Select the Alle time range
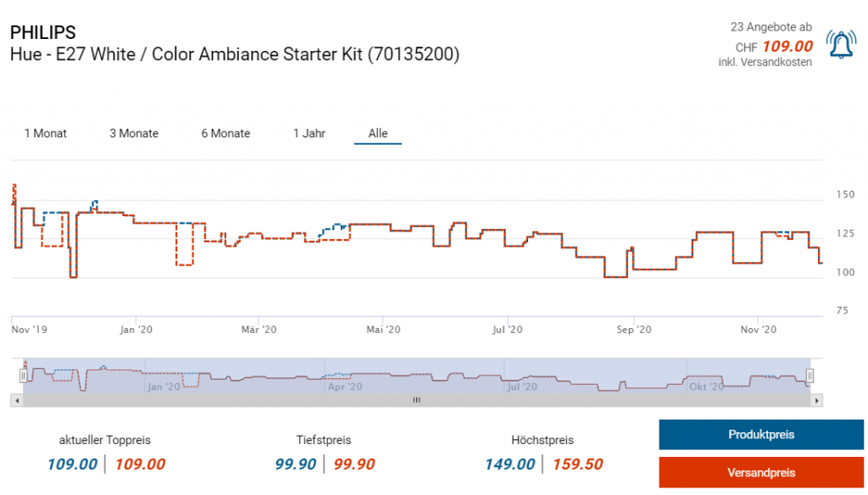 (x=378, y=133)
